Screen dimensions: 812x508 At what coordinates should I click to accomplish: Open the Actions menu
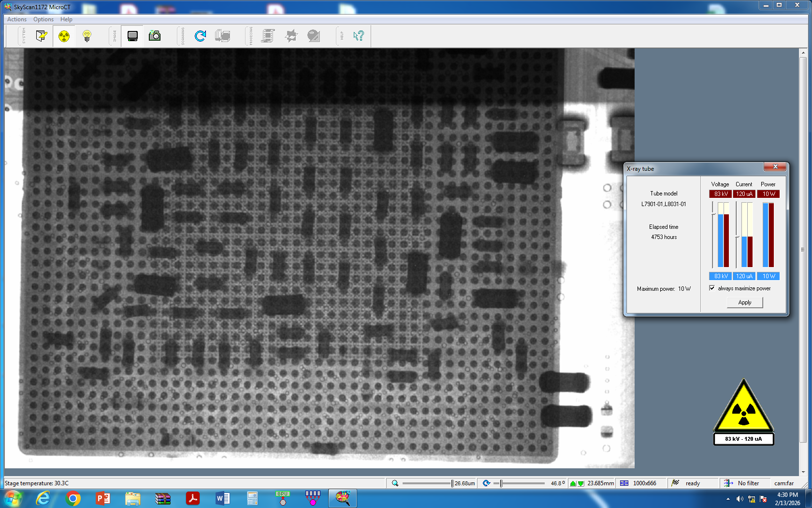[x=17, y=19]
